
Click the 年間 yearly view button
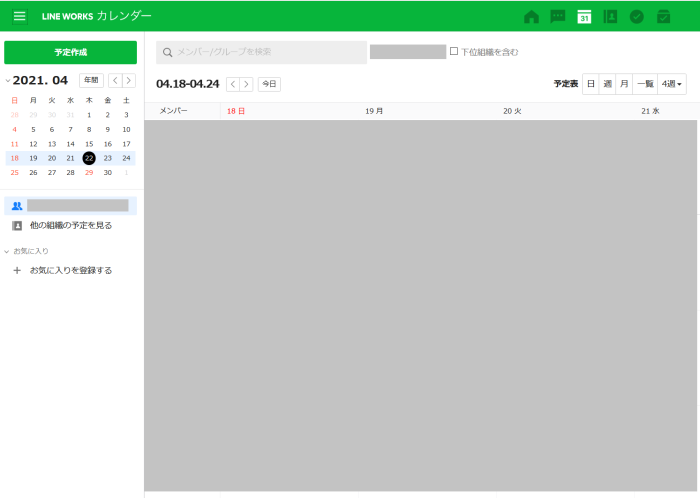coord(92,80)
